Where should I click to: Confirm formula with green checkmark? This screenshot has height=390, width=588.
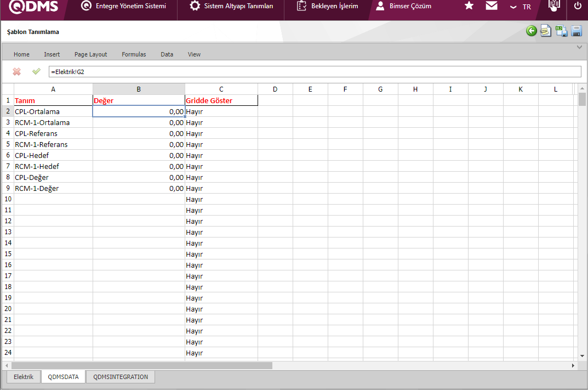click(x=36, y=71)
